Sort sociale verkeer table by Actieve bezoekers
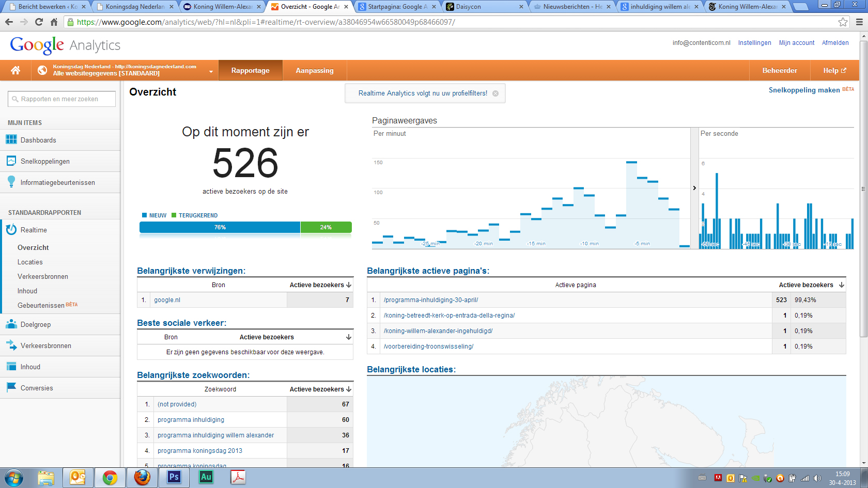This screenshot has height=488, width=868. [349, 337]
